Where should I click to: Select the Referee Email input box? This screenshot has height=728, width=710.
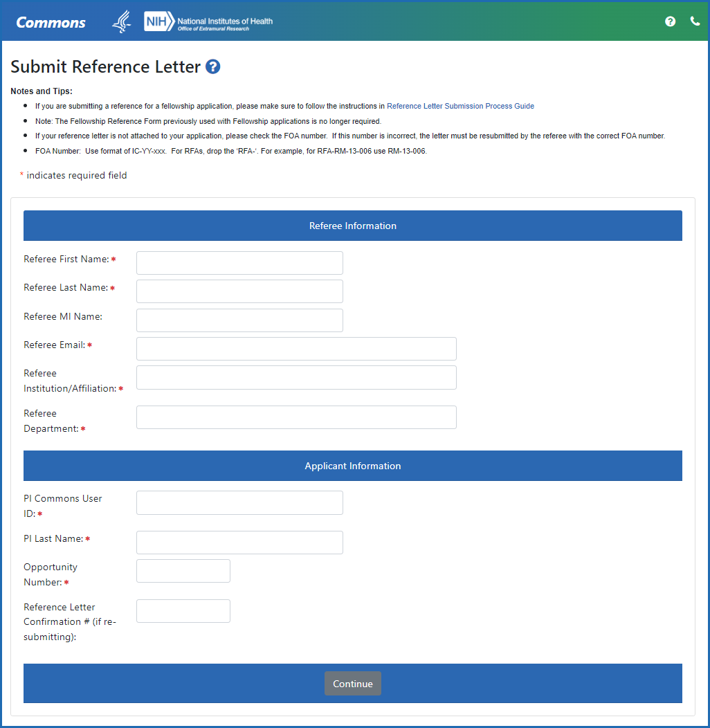(x=296, y=349)
